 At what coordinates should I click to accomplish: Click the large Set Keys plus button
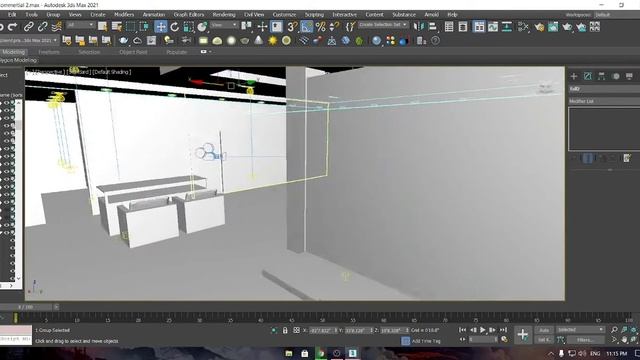pyautogui.click(x=523, y=335)
